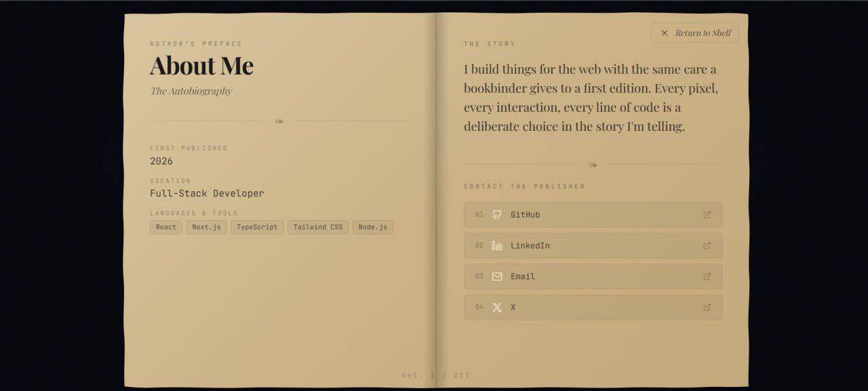Select the React tag
This screenshot has height=391, width=868.
[x=166, y=227]
